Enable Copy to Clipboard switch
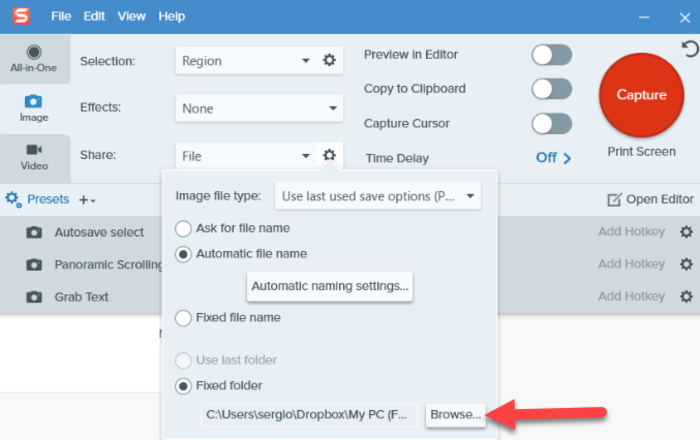700x440 pixels. click(551, 89)
